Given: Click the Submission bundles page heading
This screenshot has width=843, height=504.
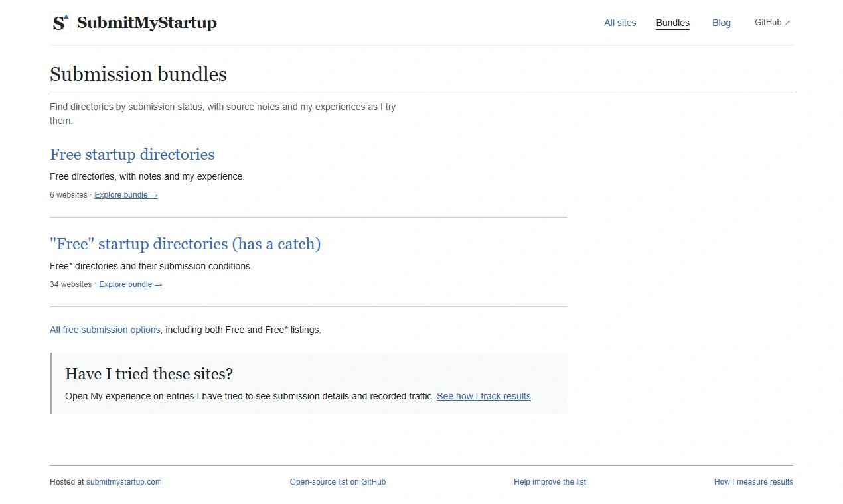Looking at the screenshot, I should [138, 74].
